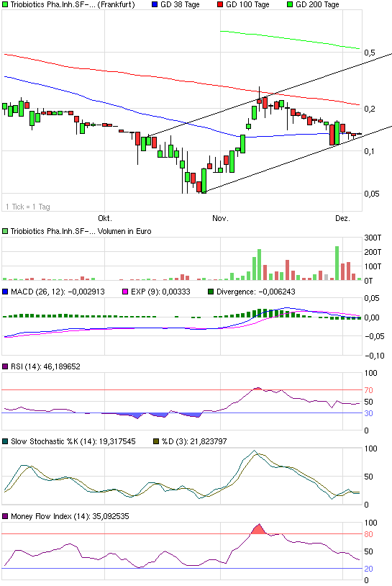Screen dimensions: 392x586
Task: Click the green Triobiotics price legend swatch
Action: (x=5, y=5)
